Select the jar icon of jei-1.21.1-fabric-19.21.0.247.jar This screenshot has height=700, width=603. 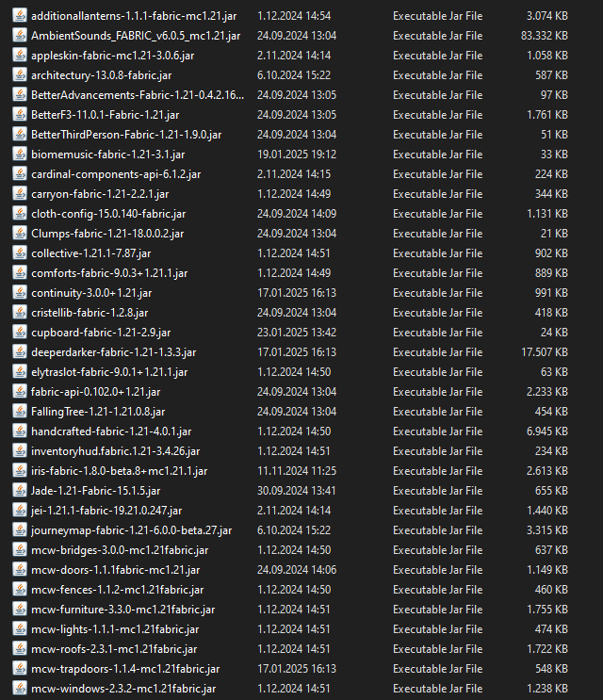point(19,511)
